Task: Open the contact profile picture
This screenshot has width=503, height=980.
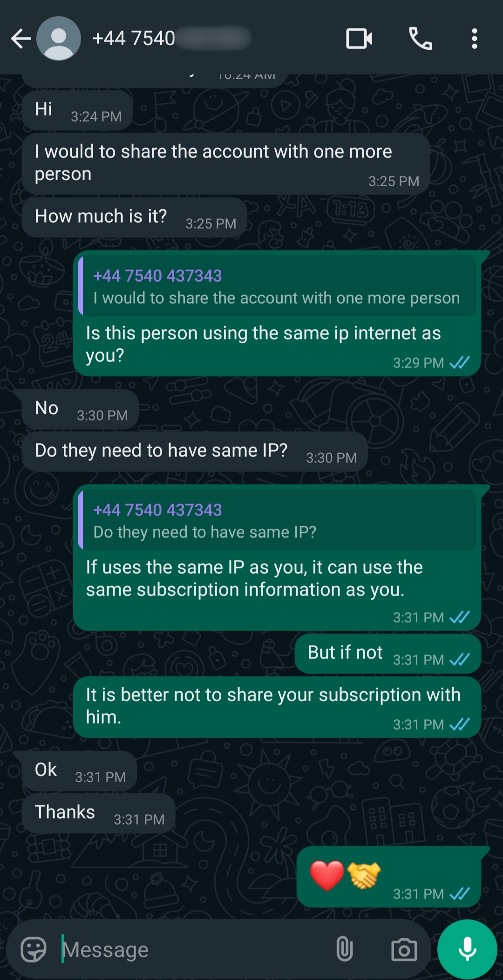Action: [x=59, y=39]
